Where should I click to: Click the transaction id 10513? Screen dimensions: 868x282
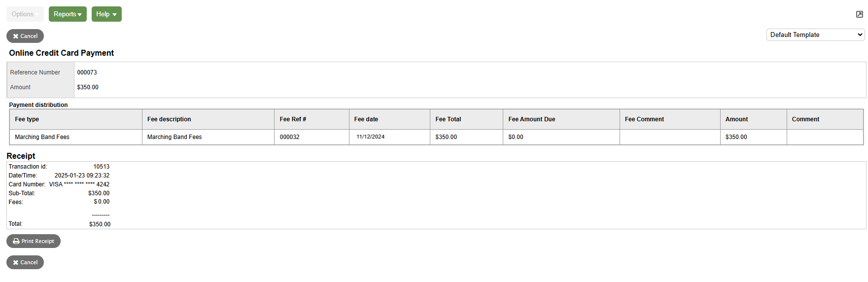point(102,167)
